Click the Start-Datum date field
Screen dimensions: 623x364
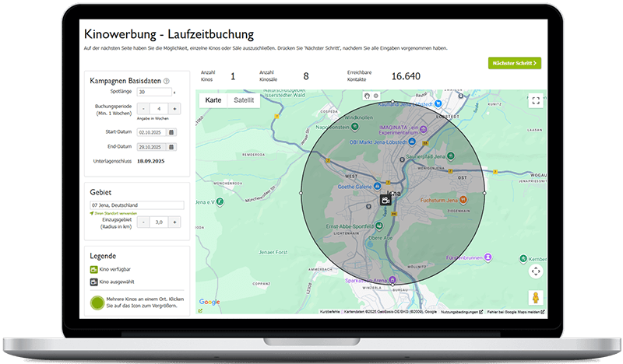(x=152, y=132)
